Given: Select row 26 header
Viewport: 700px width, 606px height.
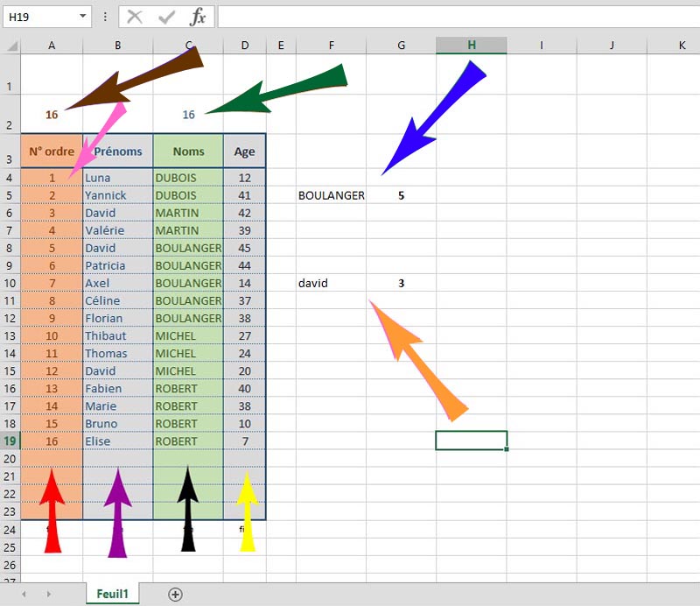Looking at the screenshot, I should 10,565.
